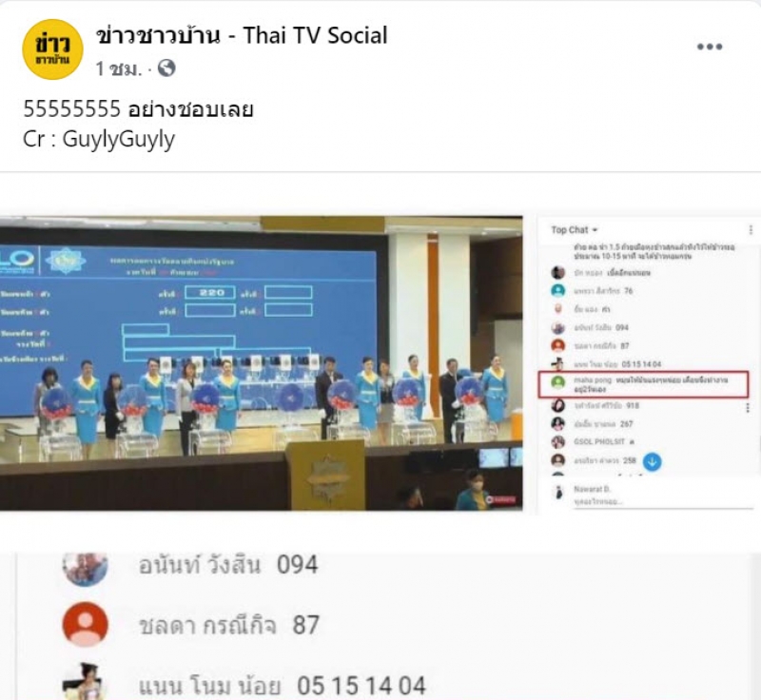
Task: Click the อนันท์ วังสิน profile avatar
Action: tap(86, 568)
